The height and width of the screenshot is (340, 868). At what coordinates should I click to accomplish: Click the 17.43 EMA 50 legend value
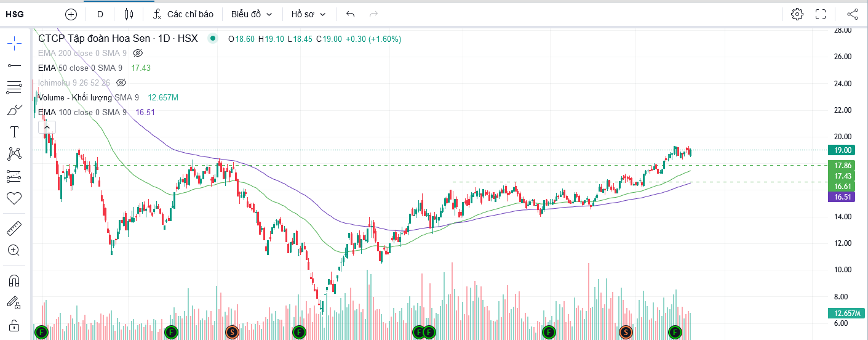coord(141,68)
